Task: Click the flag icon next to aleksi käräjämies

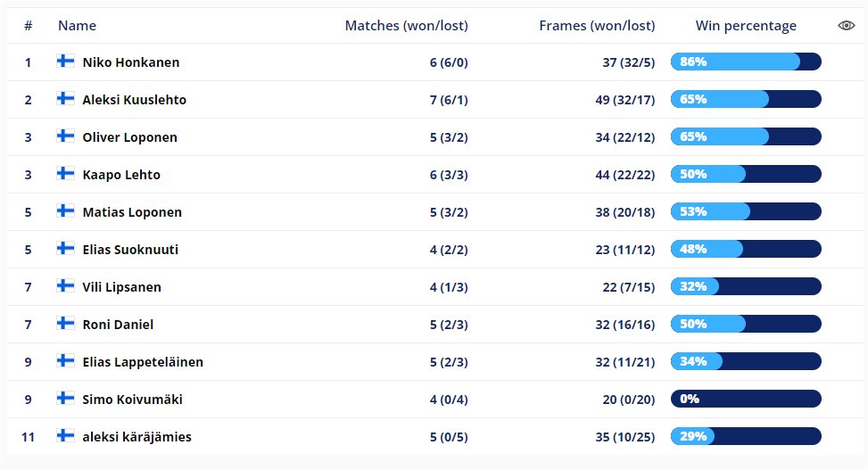Action: (66, 436)
